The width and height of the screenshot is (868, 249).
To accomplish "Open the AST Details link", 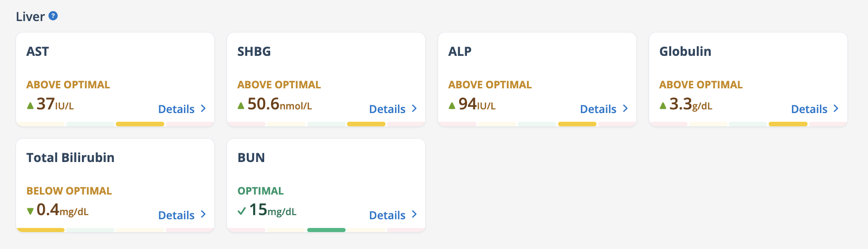I will click(176, 109).
